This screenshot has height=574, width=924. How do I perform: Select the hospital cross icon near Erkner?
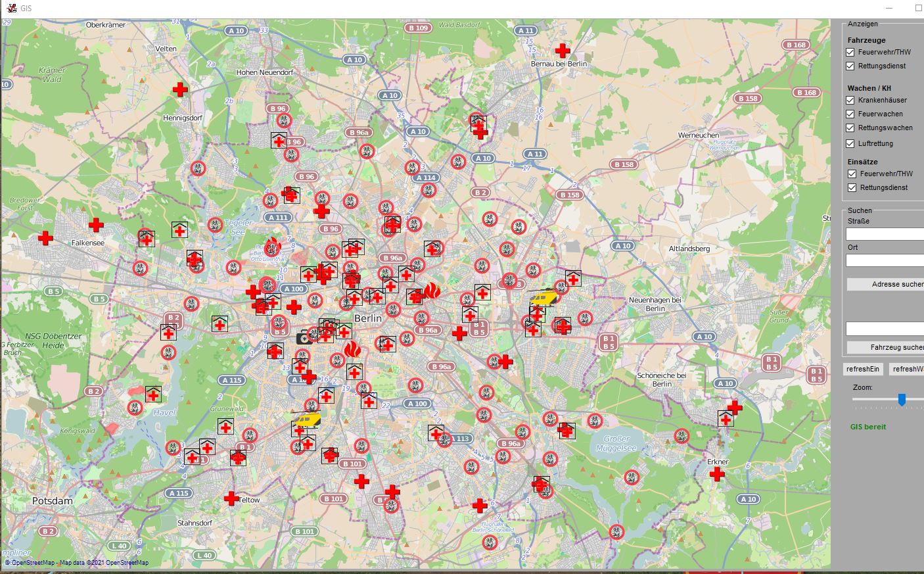coord(716,474)
